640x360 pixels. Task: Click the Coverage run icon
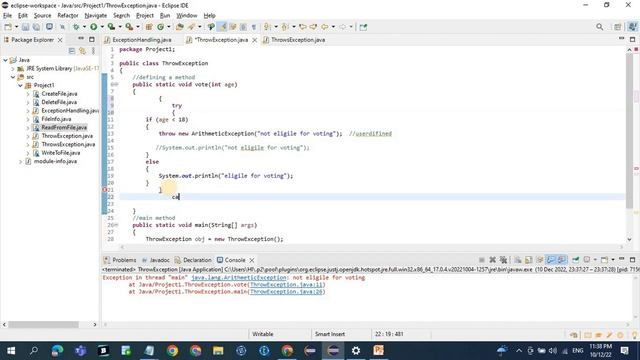tap(111, 27)
